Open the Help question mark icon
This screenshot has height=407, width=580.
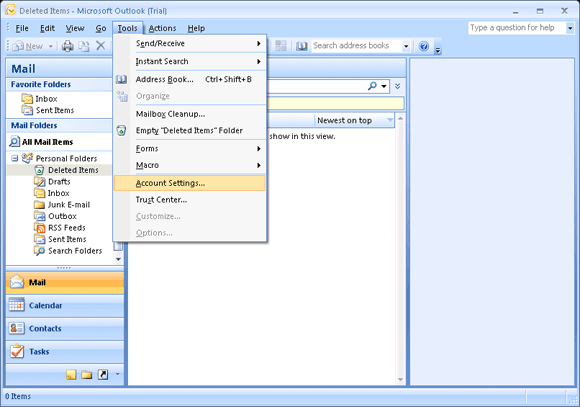click(424, 46)
